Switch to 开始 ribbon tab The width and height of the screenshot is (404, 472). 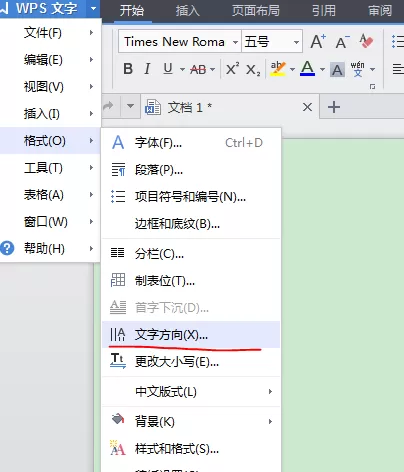click(x=132, y=11)
